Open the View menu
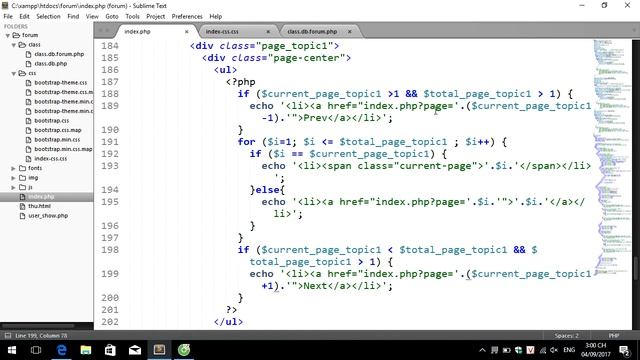Viewport: 640px width, 360px height. pyautogui.click(x=92, y=16)
